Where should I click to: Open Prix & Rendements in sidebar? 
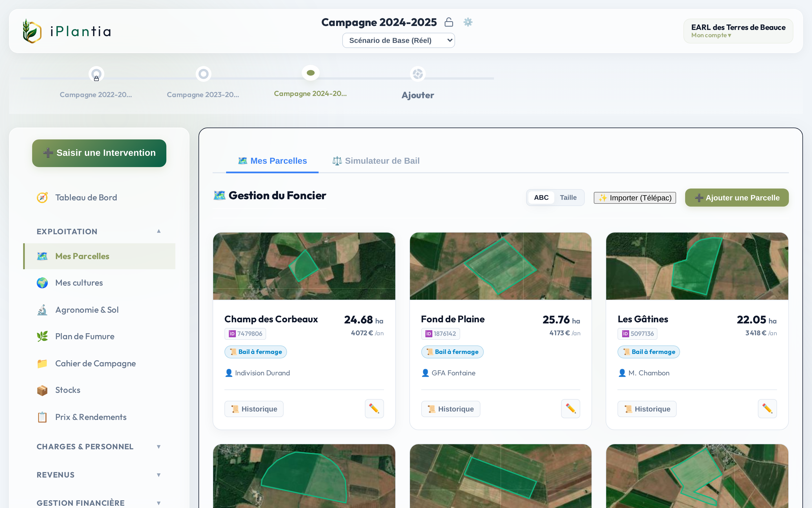[x=99, y=417]
